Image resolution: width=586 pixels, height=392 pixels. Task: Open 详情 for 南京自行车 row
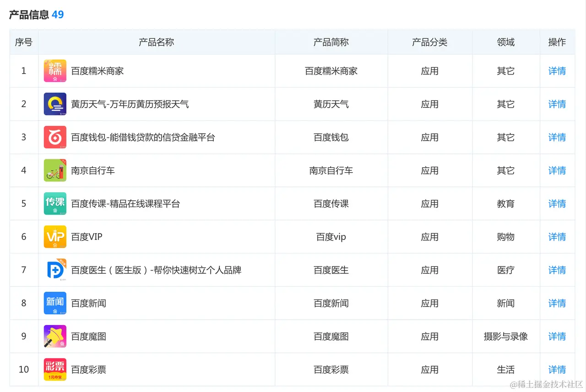(x=557, y=170)
